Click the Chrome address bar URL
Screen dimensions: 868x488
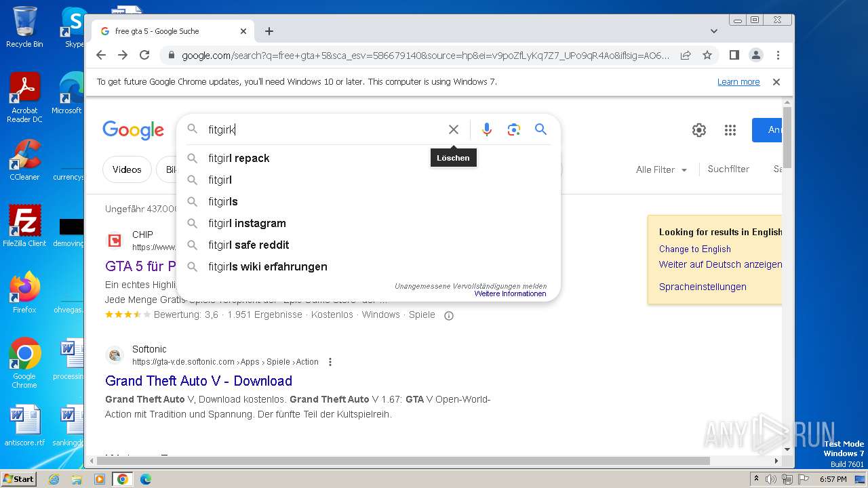(x=425, y=56)
